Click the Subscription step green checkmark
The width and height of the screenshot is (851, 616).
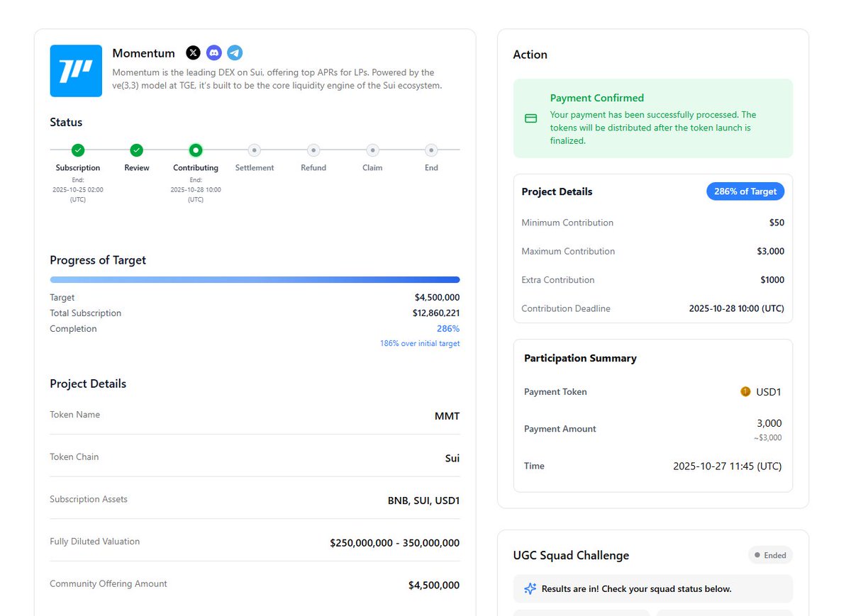(78, 150)
